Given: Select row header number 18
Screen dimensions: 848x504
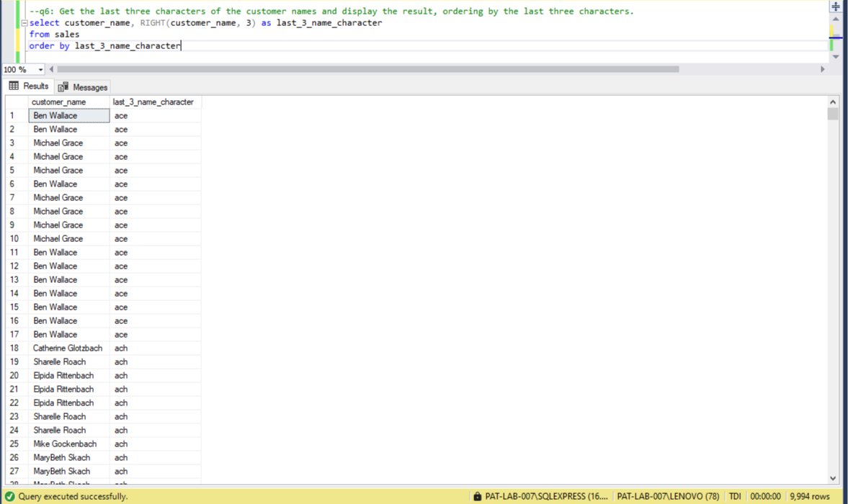Looking at the screenshot, I should click(17, 348).
